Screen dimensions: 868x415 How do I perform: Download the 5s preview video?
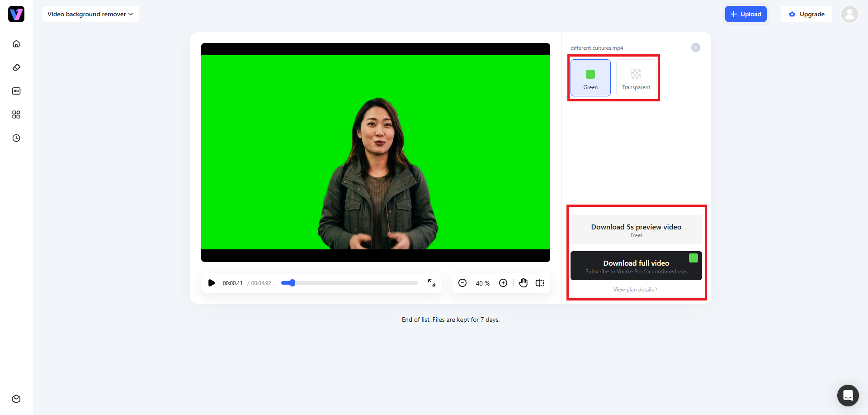tap(636, 229)
